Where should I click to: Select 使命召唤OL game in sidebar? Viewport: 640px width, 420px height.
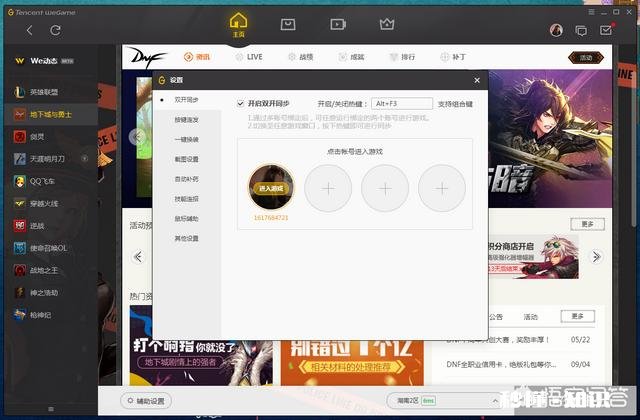[51, 248]
